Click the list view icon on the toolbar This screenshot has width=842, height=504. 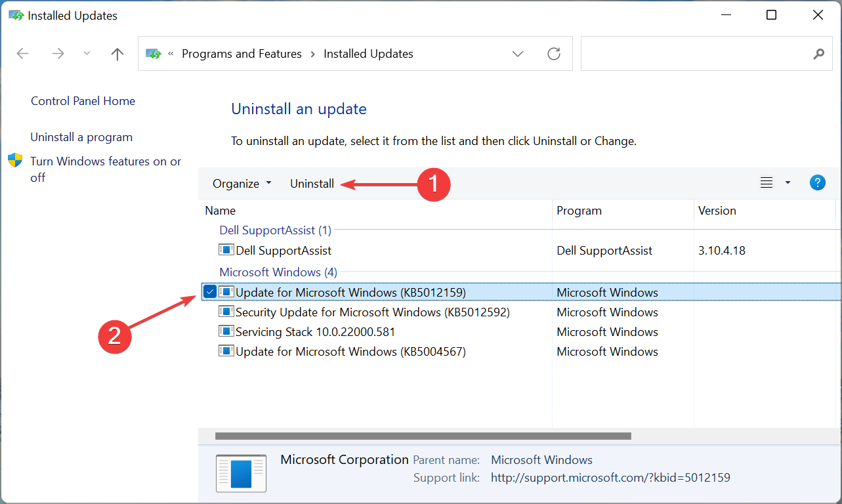pos(766,182)
